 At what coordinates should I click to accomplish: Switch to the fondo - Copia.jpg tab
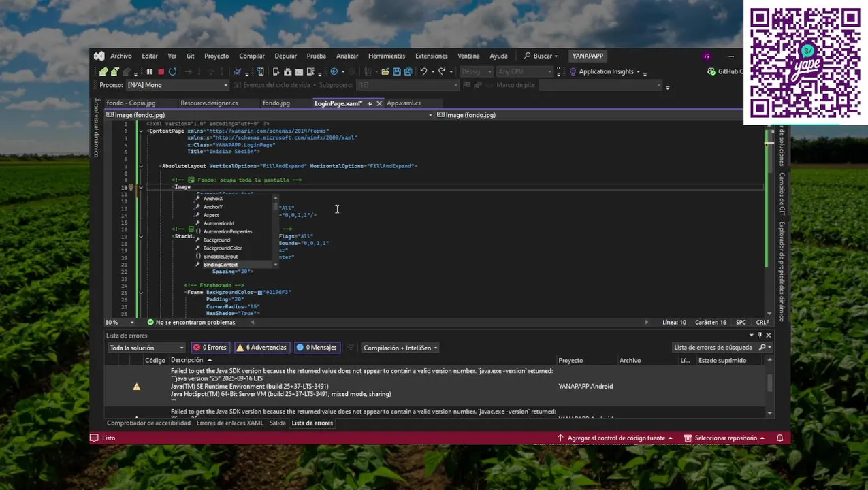point(131,103)
